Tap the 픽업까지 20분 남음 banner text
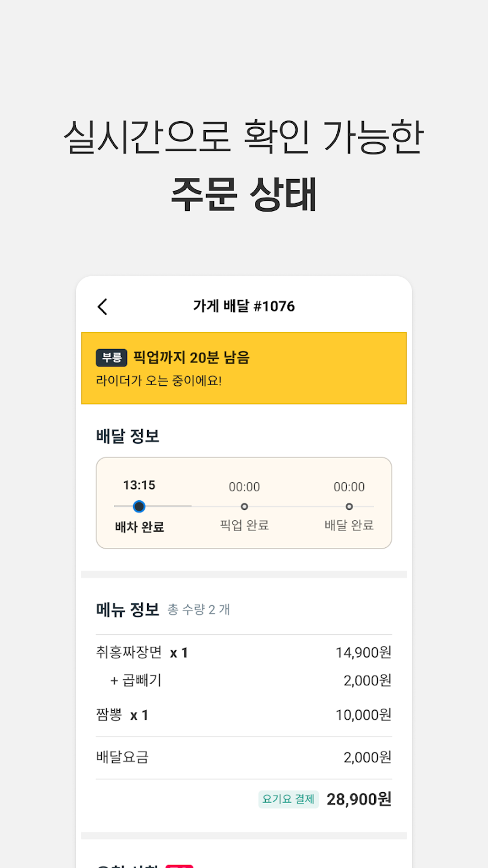This screenshot has width=488, height=868. (191, 357)
